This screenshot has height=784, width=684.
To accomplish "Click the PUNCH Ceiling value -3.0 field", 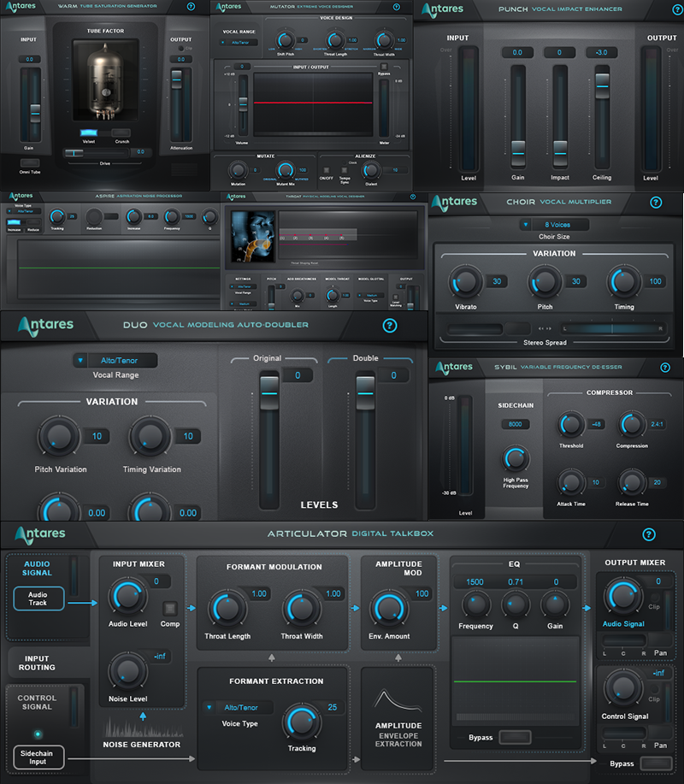I will click(602, 52).
